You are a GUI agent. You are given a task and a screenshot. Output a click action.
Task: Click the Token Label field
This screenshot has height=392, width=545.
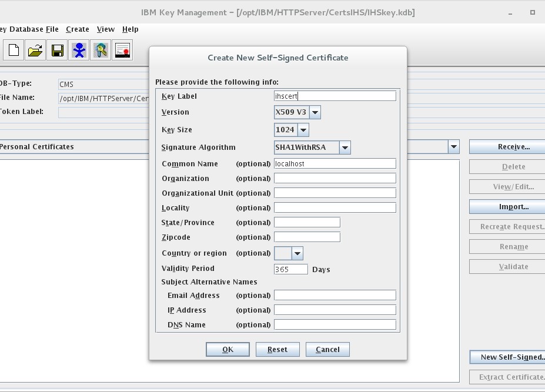pos(104,113)
